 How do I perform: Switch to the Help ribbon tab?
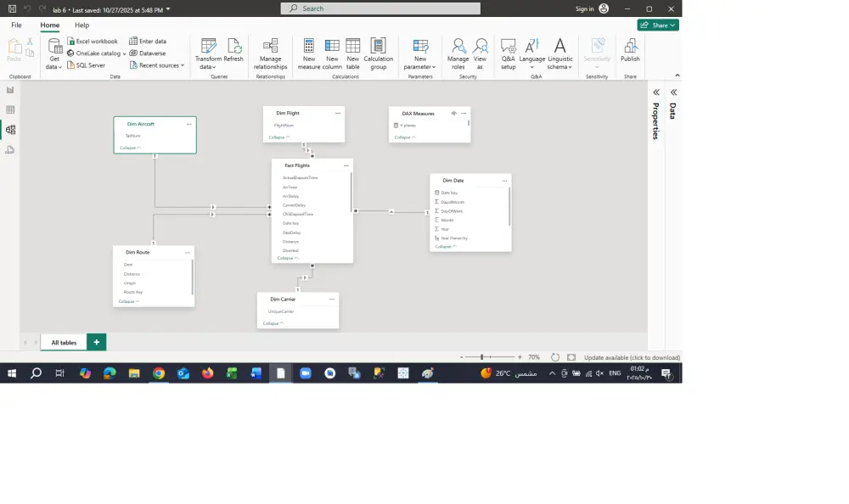[x=82, y=25]
